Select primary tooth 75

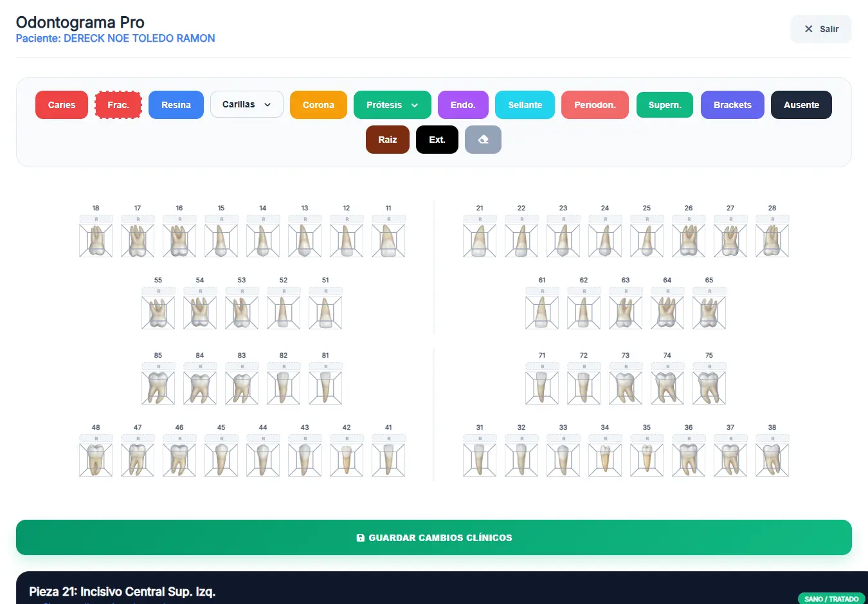click(x=709, y=388)
